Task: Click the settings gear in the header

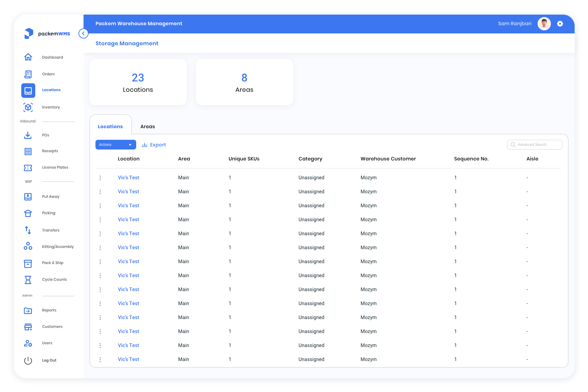Action: coord(560,24)
